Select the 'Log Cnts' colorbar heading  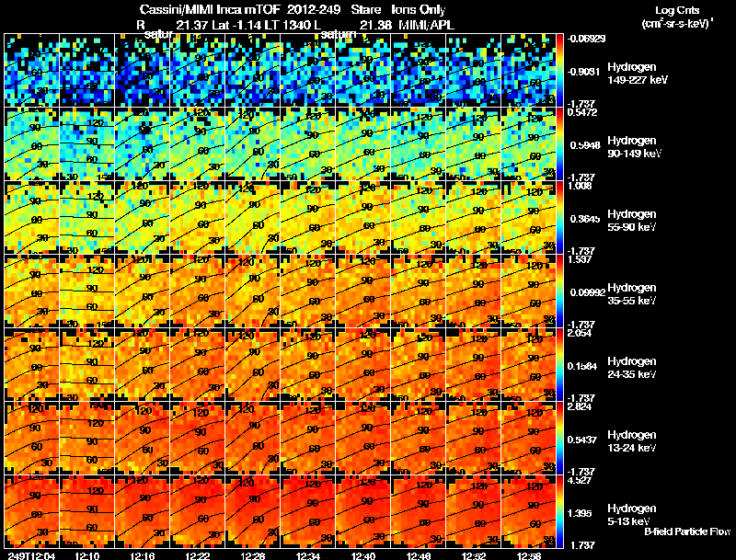[x=677, y=10]
